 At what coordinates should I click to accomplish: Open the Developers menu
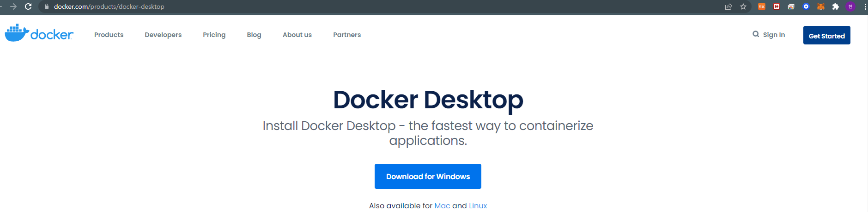[x=163, y=35]
